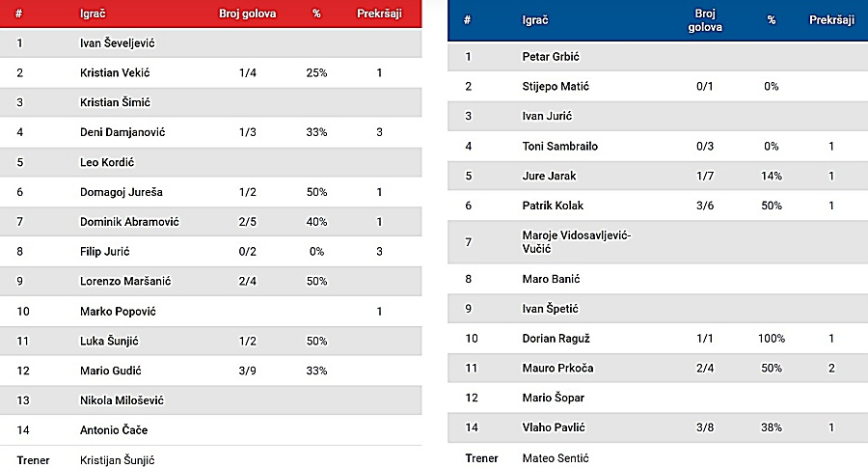Select Deni Damjanović row name
868x468 pixels.
click(122, 132)
